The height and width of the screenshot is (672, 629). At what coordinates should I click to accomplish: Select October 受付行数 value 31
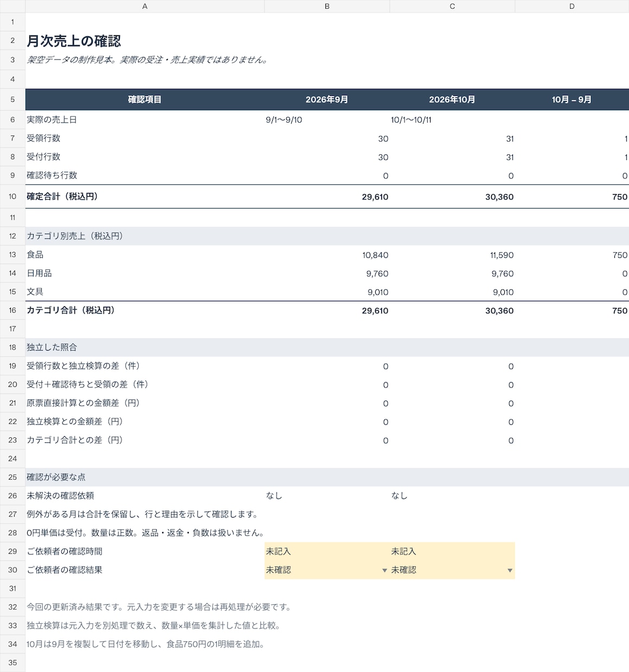[x=452, y=157]
